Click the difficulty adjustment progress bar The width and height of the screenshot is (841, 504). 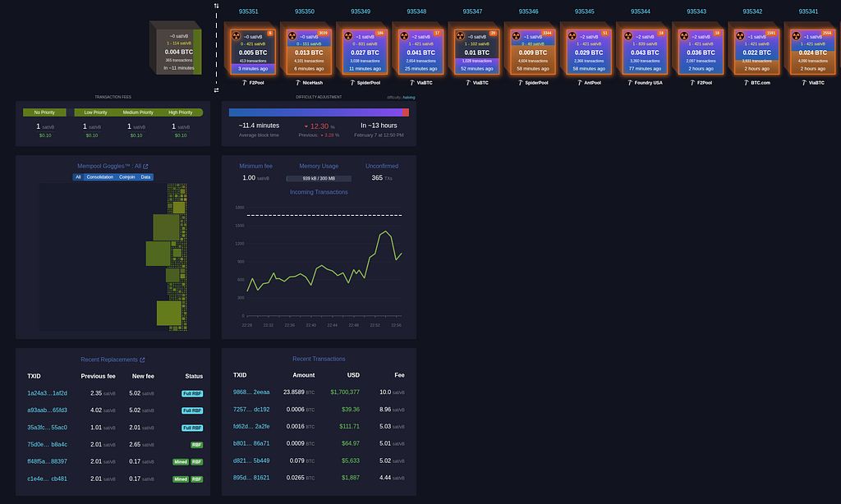pyautogui.click(x=319, y=112)
